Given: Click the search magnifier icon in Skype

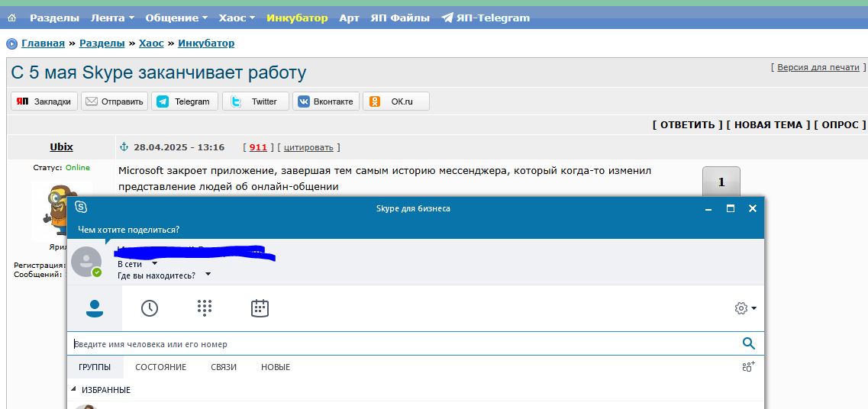Looking at the screenshot, I should [748, 343].
